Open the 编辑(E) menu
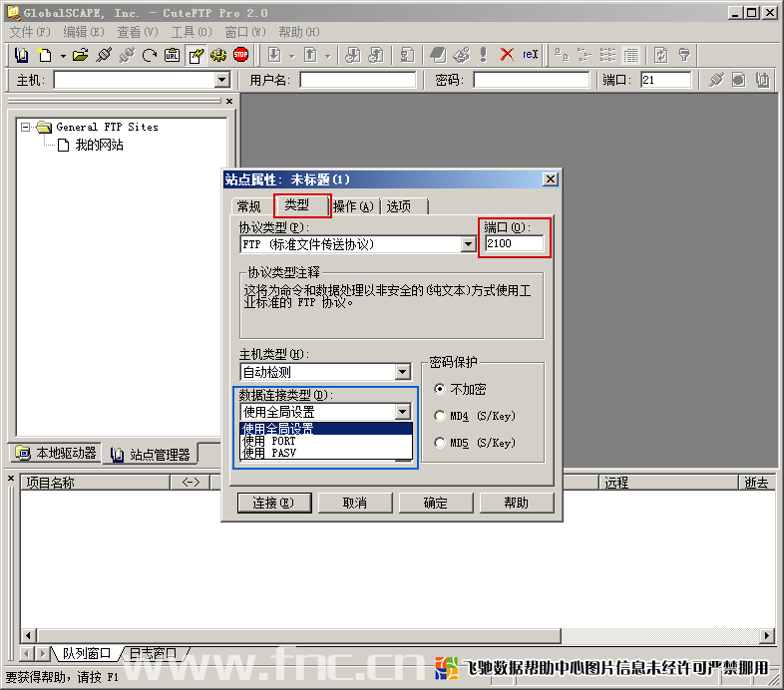 click(84, 33)
